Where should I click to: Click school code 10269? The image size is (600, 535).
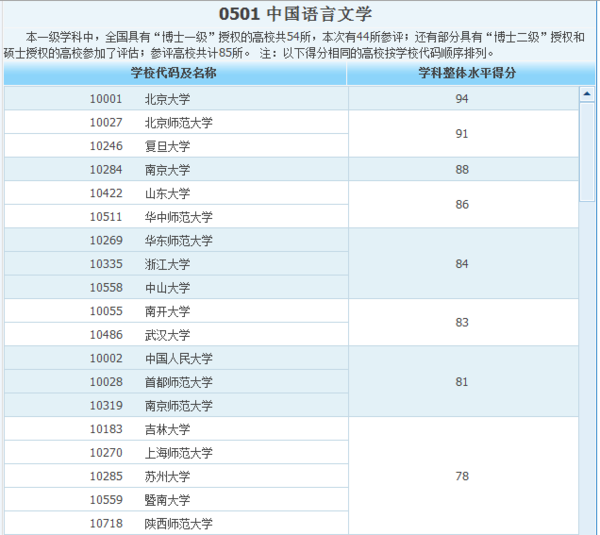point(106,240)
